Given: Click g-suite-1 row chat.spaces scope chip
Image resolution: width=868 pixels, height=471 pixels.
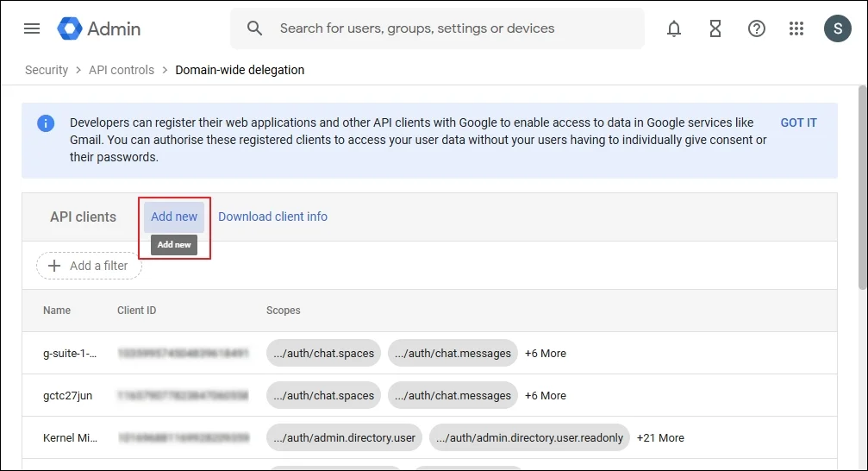Looking at the screenshot, I should [323, 353].
